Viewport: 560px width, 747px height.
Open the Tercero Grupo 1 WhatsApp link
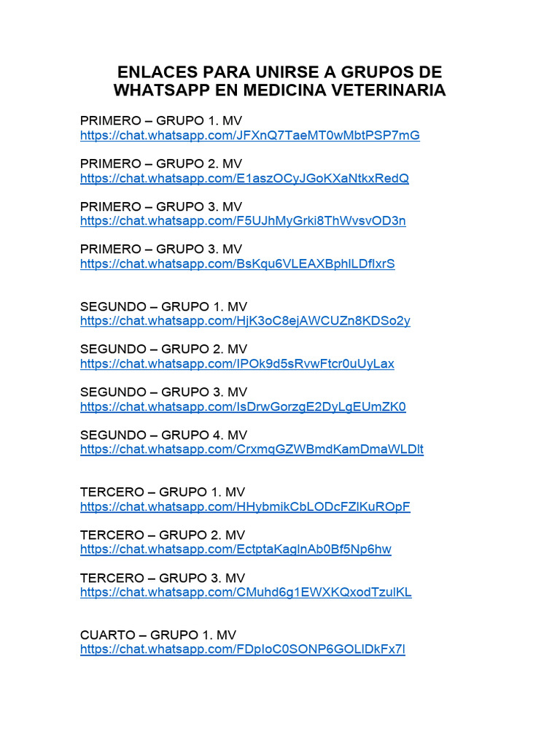coord(245,506)
